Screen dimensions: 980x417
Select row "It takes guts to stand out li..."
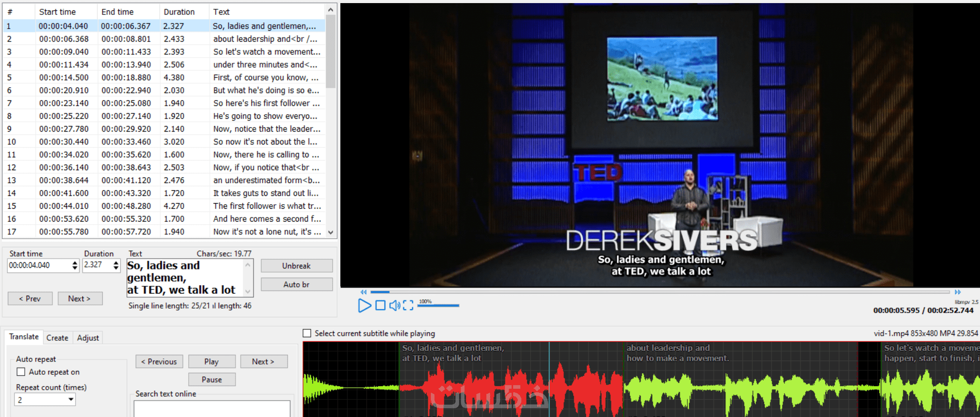[x=165, y=193]
